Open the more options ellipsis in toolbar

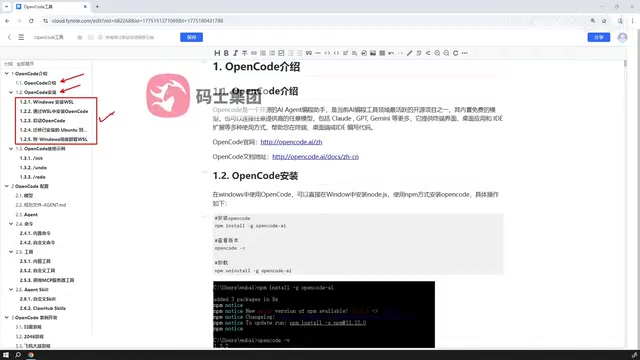tap(464, 53)
